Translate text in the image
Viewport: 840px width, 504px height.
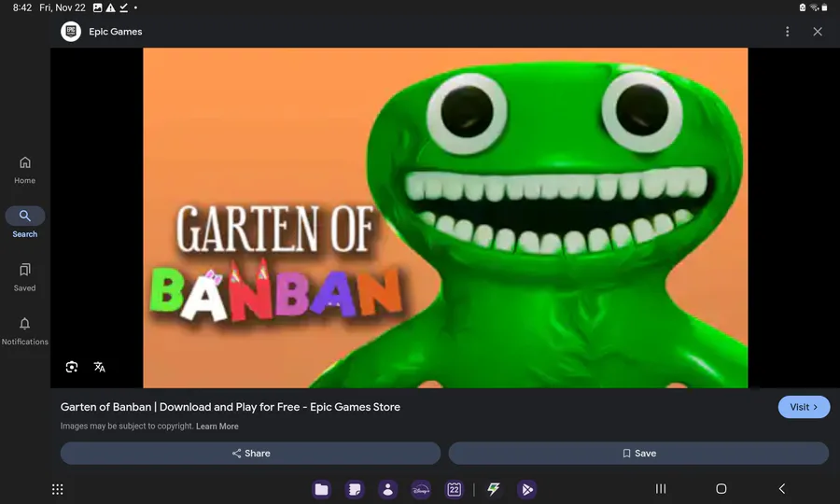[x=99, y=367]
